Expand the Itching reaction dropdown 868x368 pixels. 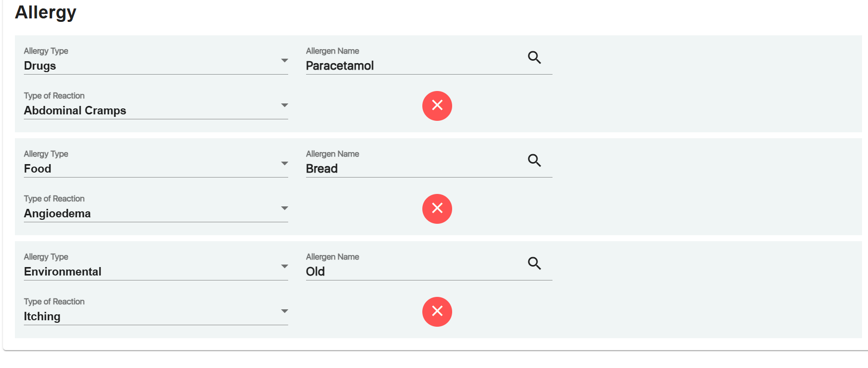point(149,316)
